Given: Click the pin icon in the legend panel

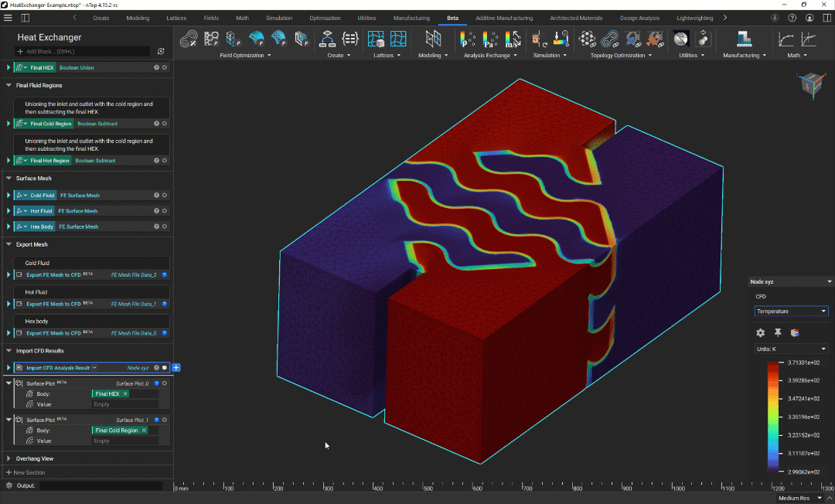Looking at the screenshot, I should click(778, 332).
